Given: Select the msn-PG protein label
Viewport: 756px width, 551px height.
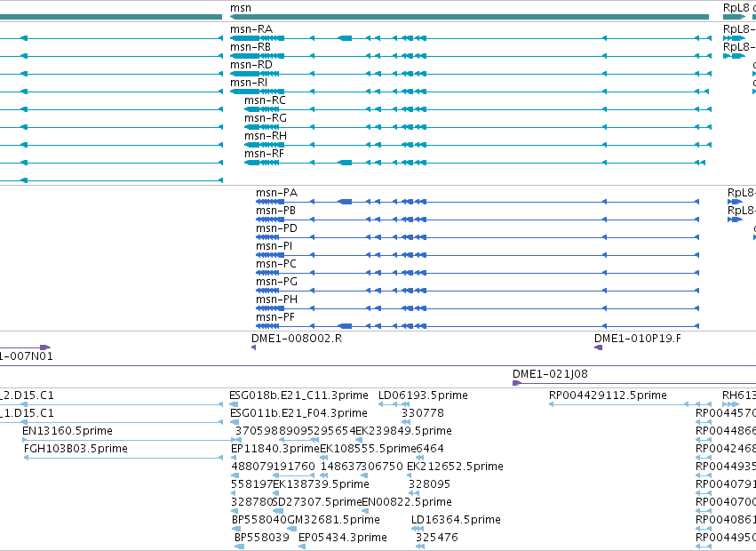Looking at the screenshot, I should 277,282.
